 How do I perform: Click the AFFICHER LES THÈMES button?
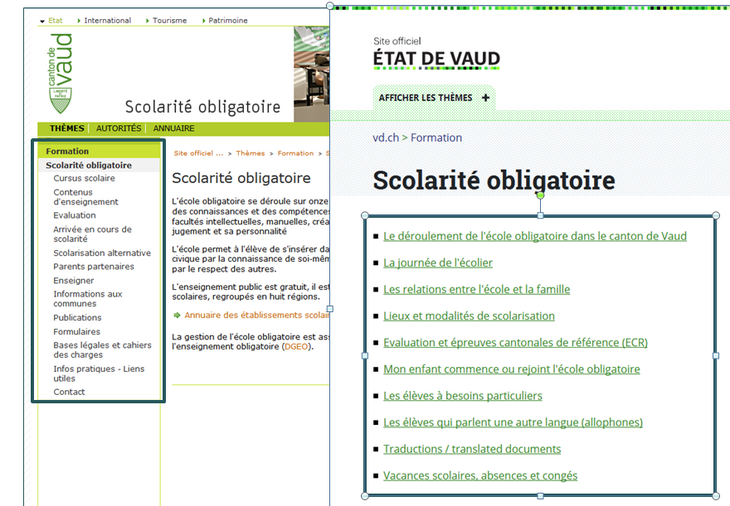[434, 98]
